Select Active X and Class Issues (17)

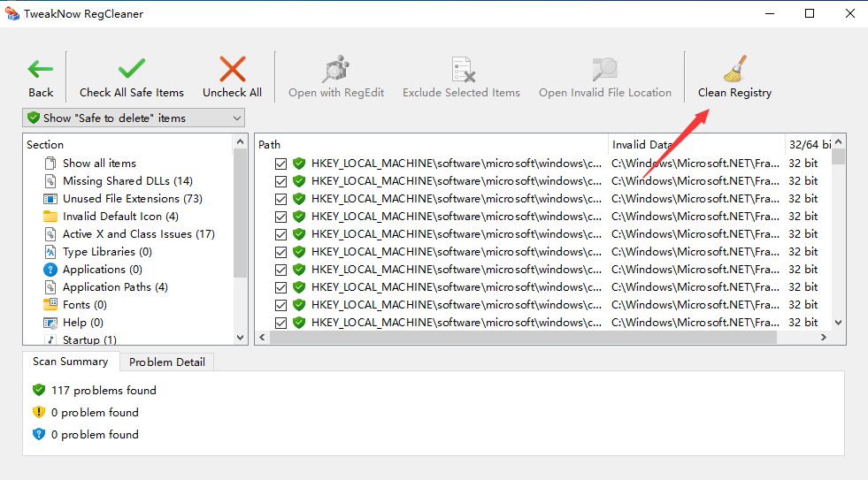(x=139, y=234)
